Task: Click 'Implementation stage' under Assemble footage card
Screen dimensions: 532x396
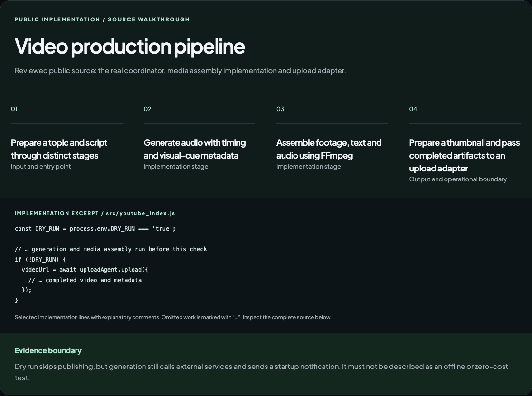Action: click(x=308, y=166)
